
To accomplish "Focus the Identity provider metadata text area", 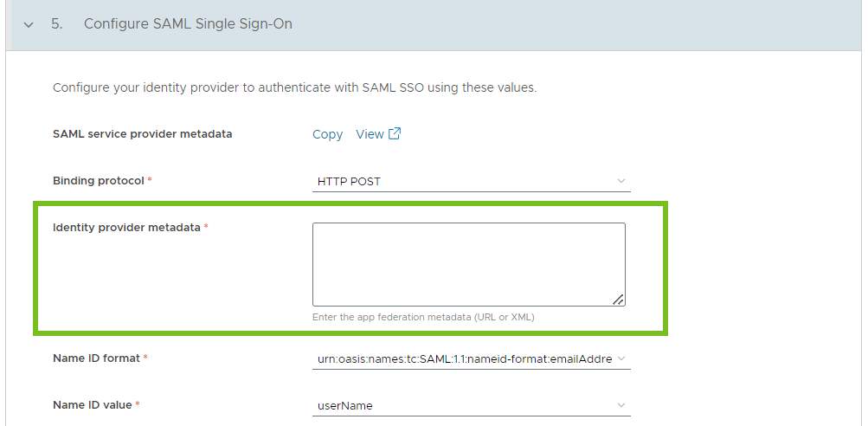I will [469, 264].
